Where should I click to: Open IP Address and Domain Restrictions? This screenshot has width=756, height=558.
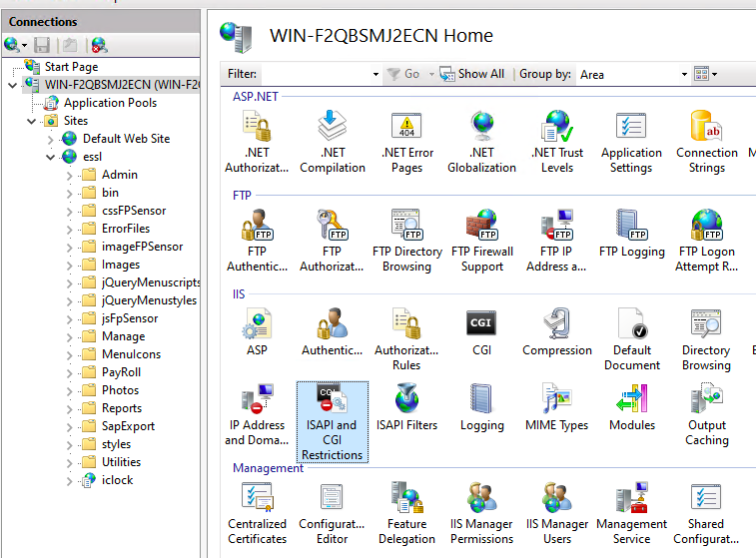[x=257, y=414]
